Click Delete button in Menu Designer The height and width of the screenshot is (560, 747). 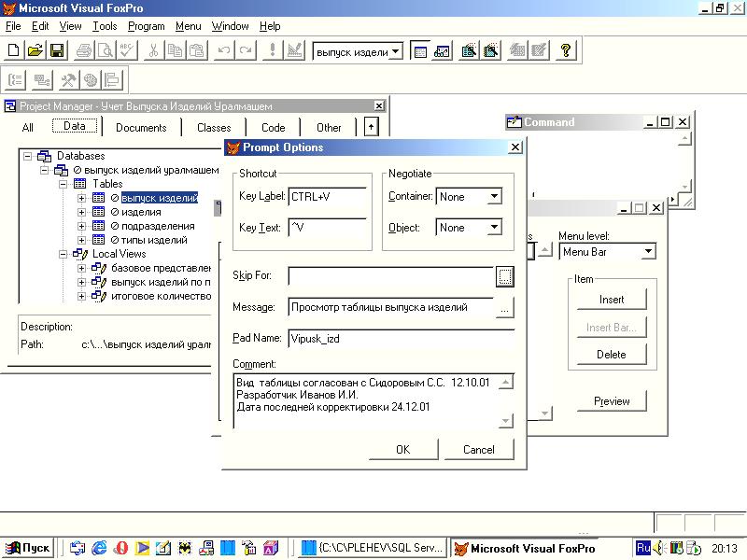pos(612,355)
